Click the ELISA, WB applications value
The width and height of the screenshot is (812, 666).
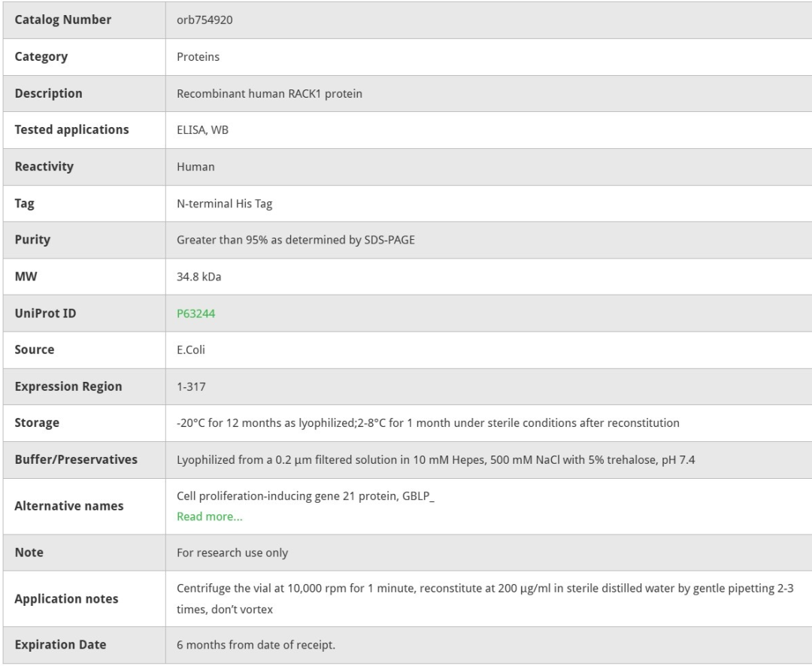(202, 130)
